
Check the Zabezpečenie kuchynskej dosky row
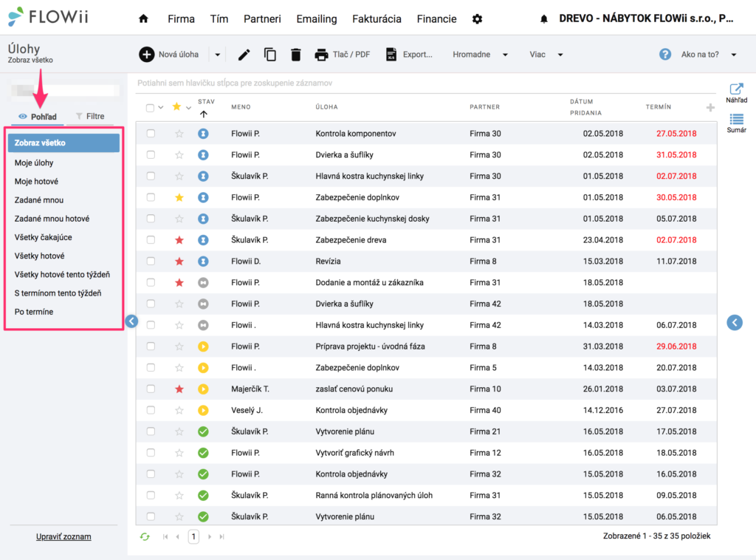pyautogui.click(x=151, y=218)
